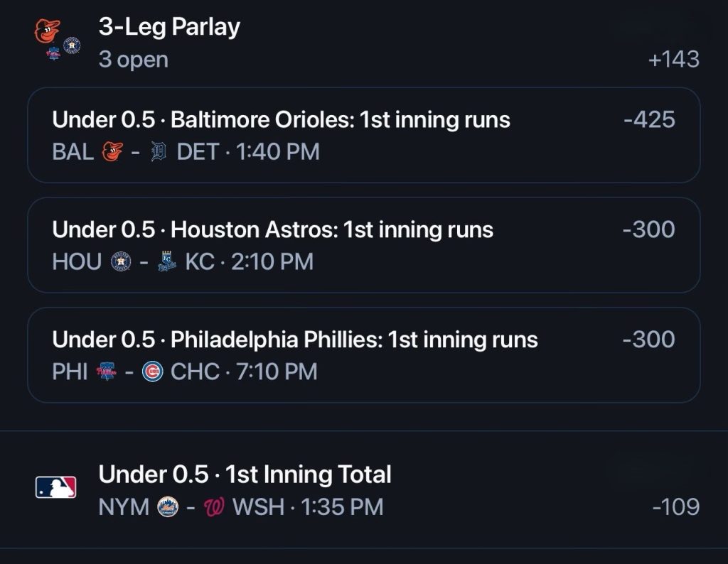The image size is (728, 564).
Task: Click the Nationals icon next to WSH
Action: tap(214, 506)
